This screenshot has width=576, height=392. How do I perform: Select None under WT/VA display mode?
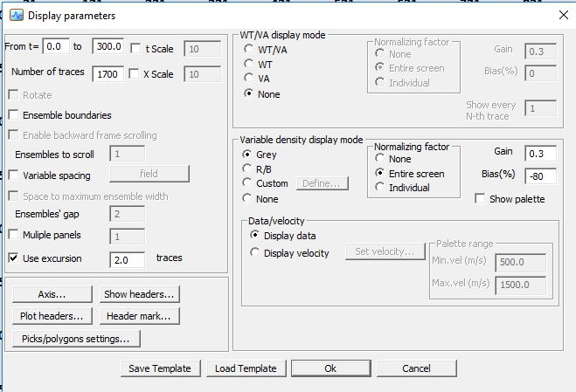click(248, 93)
